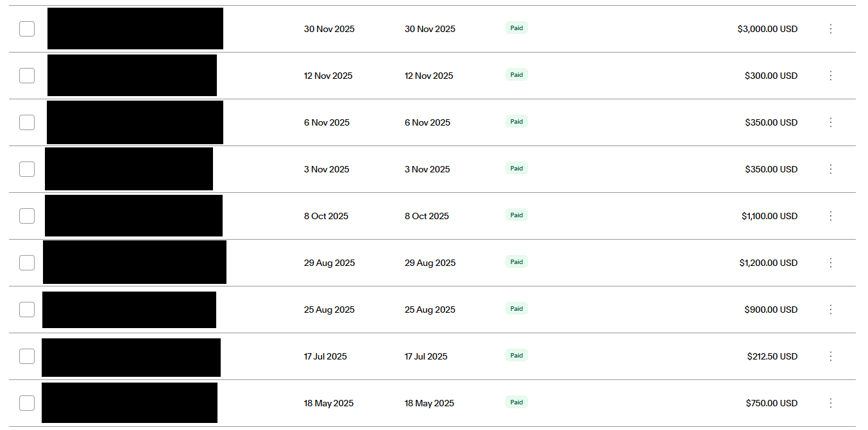Mark the checkbox for the 17 Jul 2025 invoice
The width and height of the screenshot is (868, 430).
[x=27, y=356]
